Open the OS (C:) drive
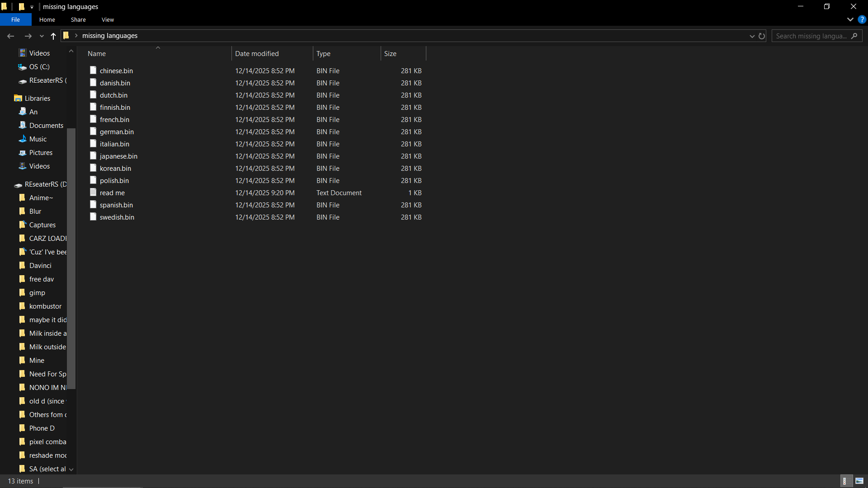 click(39, 67)
